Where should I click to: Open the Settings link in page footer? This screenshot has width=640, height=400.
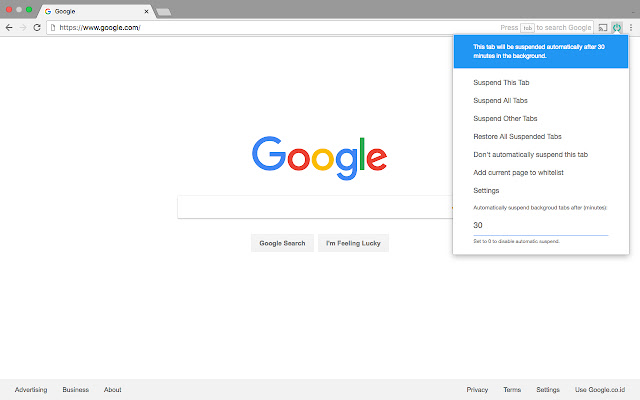tap(548, 389)
